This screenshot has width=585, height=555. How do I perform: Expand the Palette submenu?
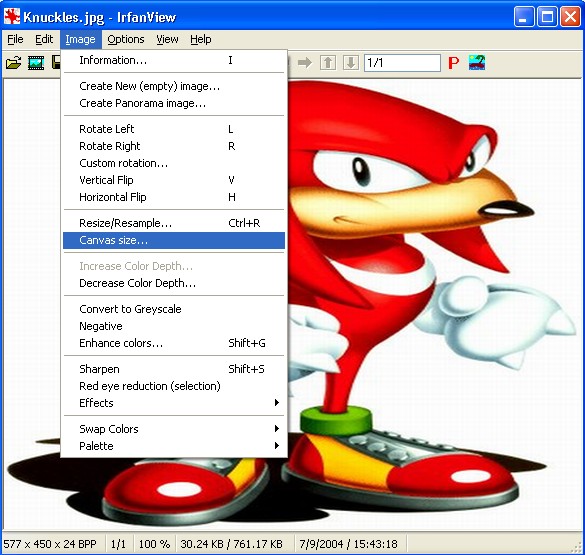(x=174, y=446)
